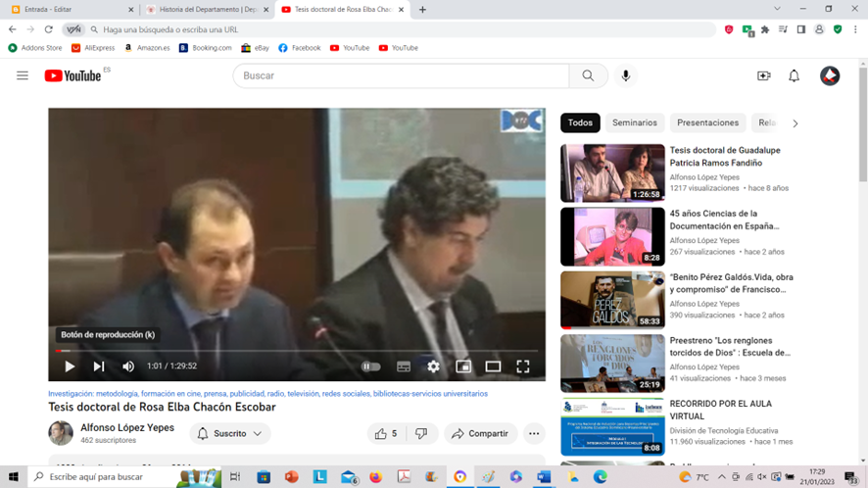The height and width of the screenshot is (488, 868).
Task: Mute the video volume
Action: (128, 366)
